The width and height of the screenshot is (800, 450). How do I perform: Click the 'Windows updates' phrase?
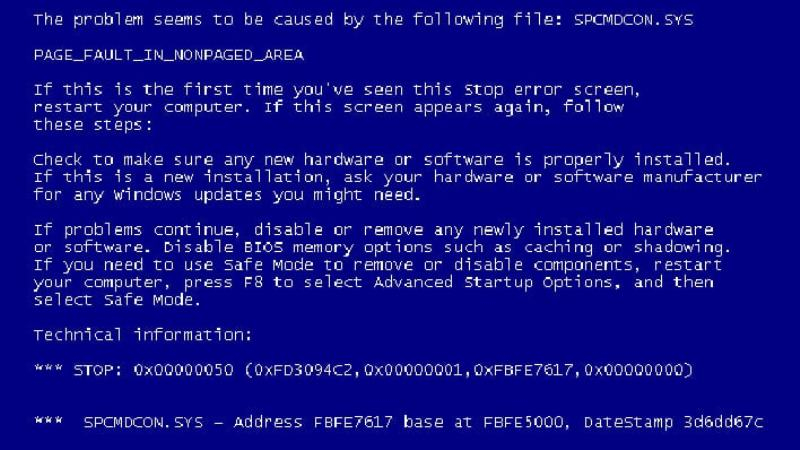(x=188, y=195)
